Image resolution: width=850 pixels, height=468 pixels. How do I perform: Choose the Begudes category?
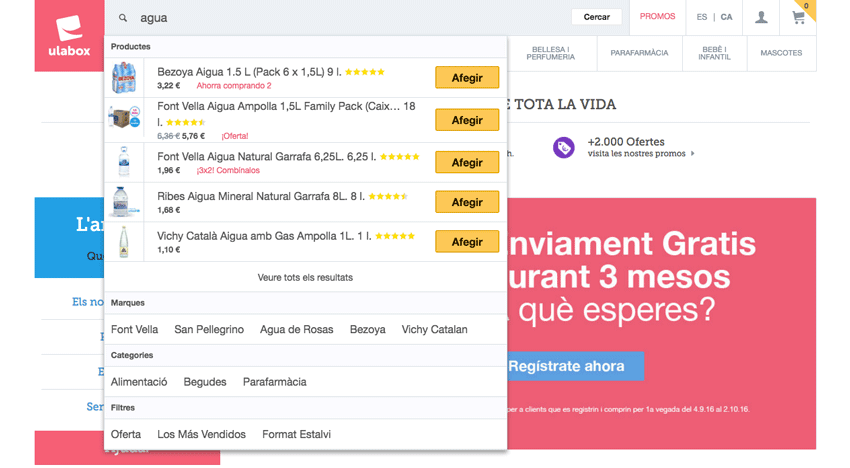205,382
